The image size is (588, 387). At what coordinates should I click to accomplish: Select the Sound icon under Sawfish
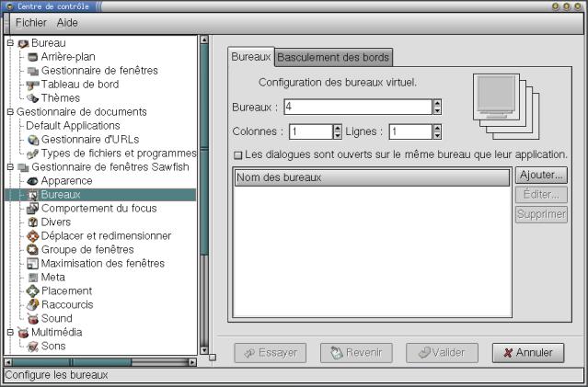(x=32, y=319)
